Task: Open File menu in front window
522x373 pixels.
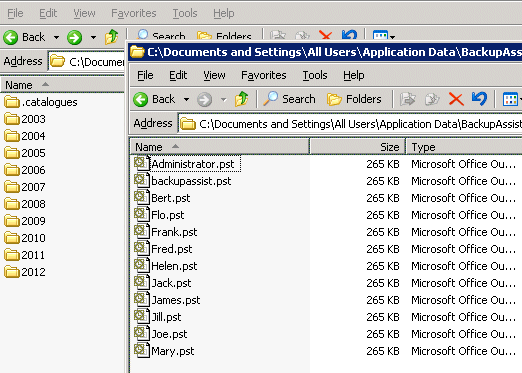Action: 145,75
